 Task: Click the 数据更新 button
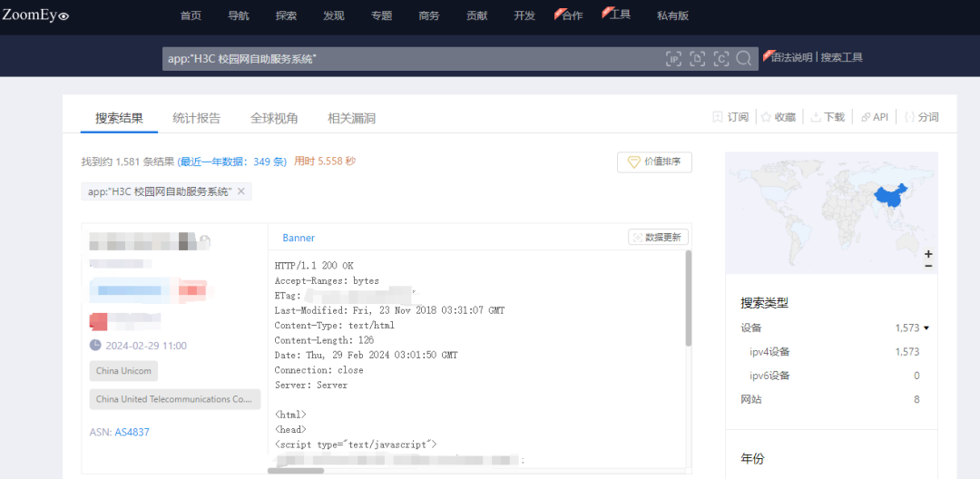(x=659, y=238)
